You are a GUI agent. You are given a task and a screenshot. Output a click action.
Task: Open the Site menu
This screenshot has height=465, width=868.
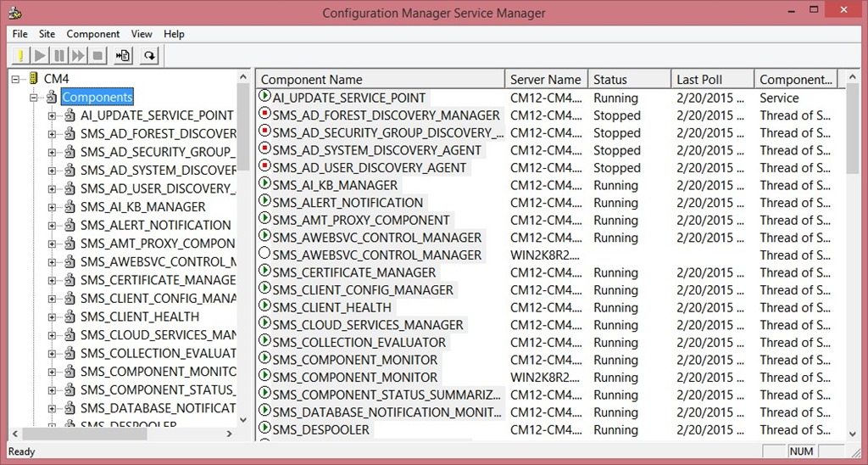(x=47, y=34)
